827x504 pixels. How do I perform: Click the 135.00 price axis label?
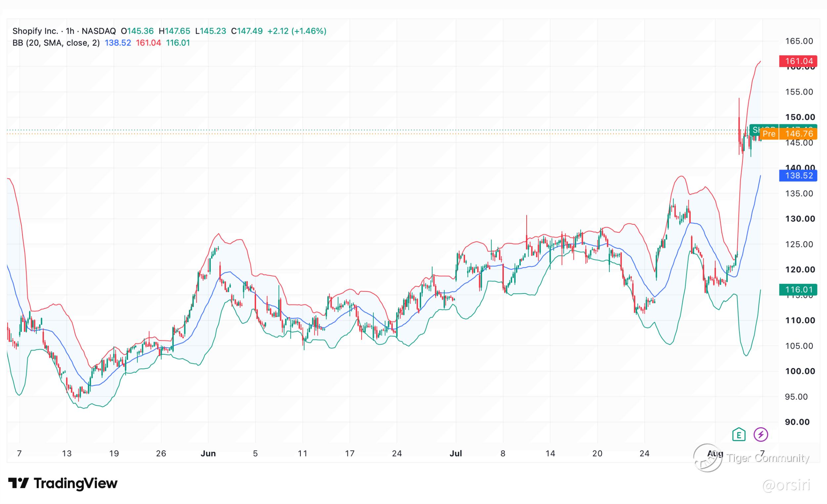(x=799, y=193)
